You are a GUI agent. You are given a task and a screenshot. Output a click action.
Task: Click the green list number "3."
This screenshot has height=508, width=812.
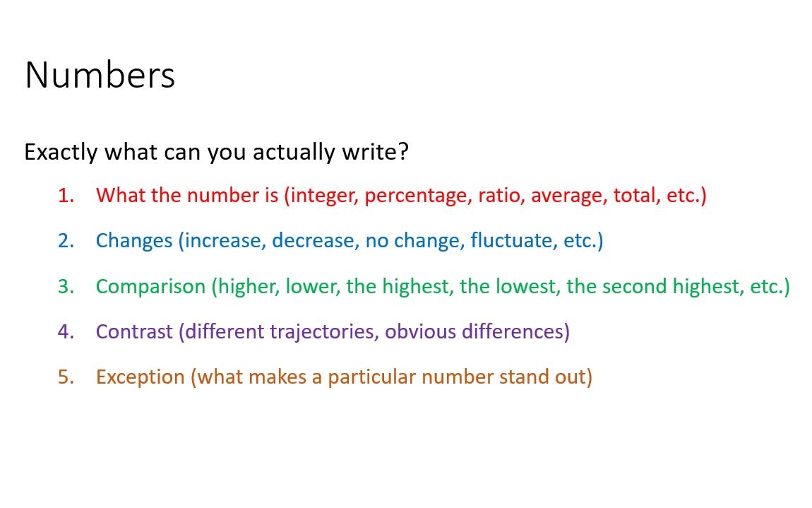click(66, 286)
